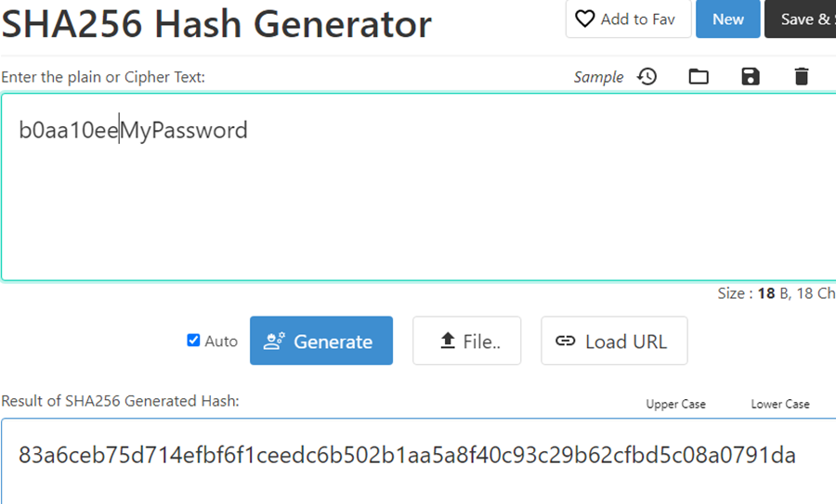Screen dimensions: 836x504
Task: Click the open folder icon
Action: 699,77
